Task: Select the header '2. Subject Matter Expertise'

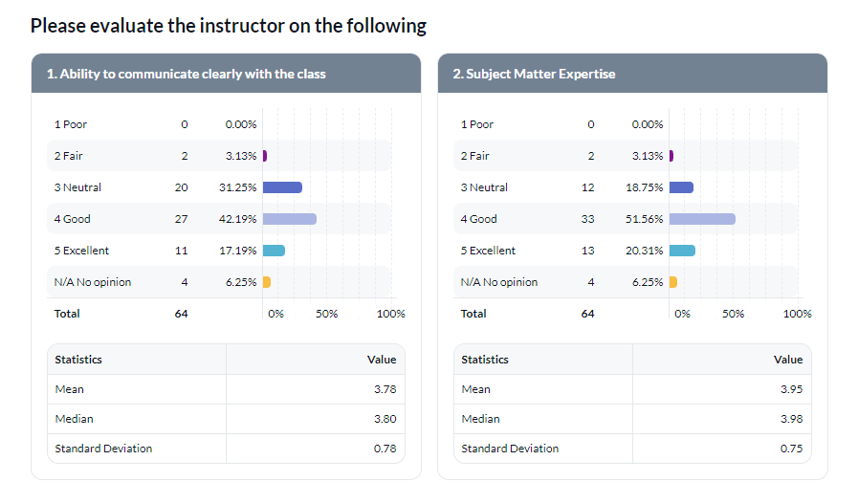Action: click(534, 74)
